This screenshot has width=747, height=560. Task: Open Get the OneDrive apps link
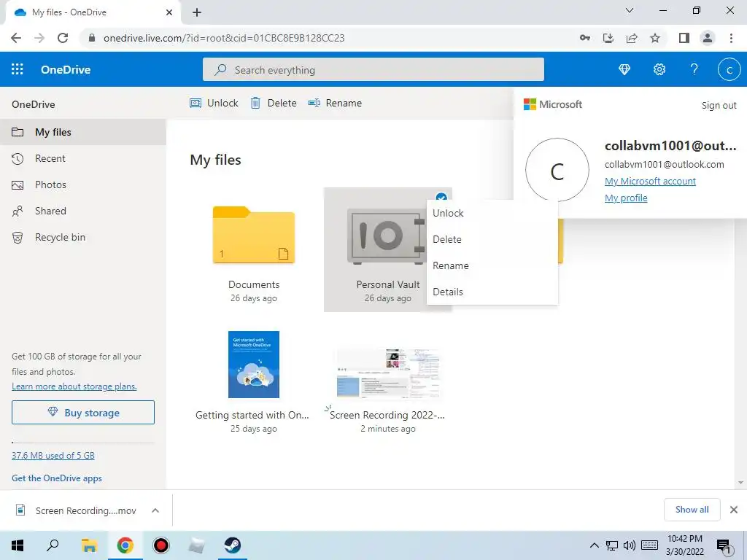coord(57,478)
